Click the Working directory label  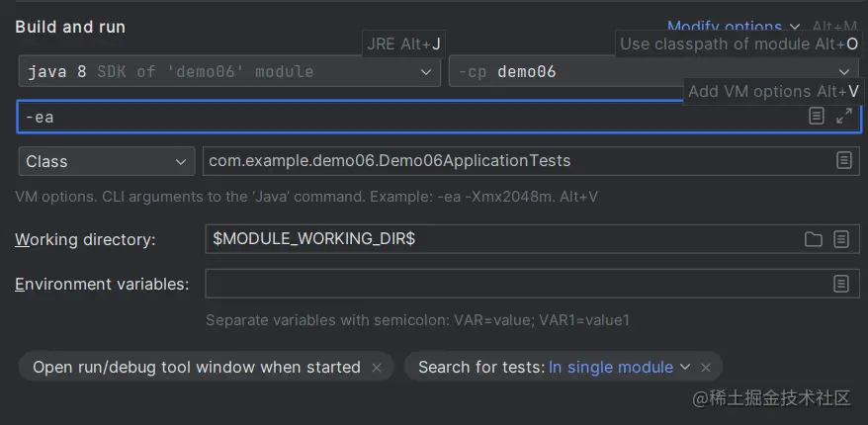tap(85, 240)
